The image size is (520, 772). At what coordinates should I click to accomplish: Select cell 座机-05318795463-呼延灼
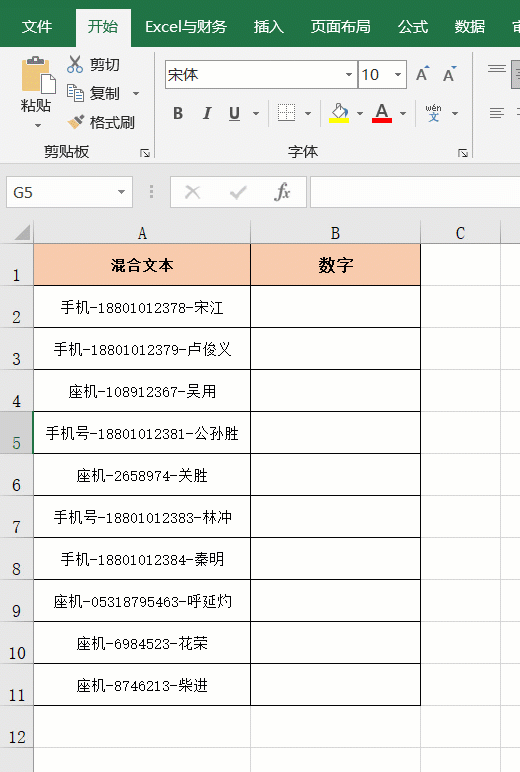142,601
